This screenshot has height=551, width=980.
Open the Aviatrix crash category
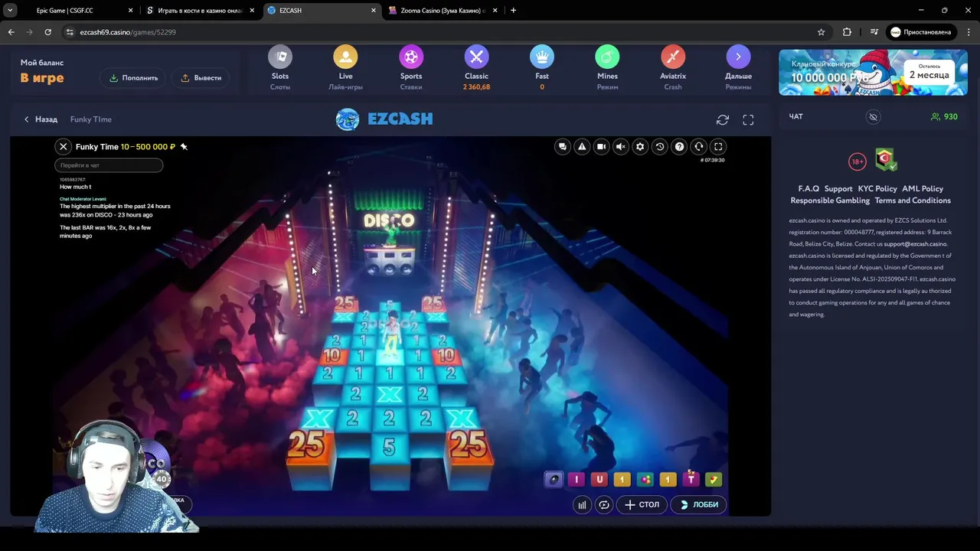click(x=673, y=68)
